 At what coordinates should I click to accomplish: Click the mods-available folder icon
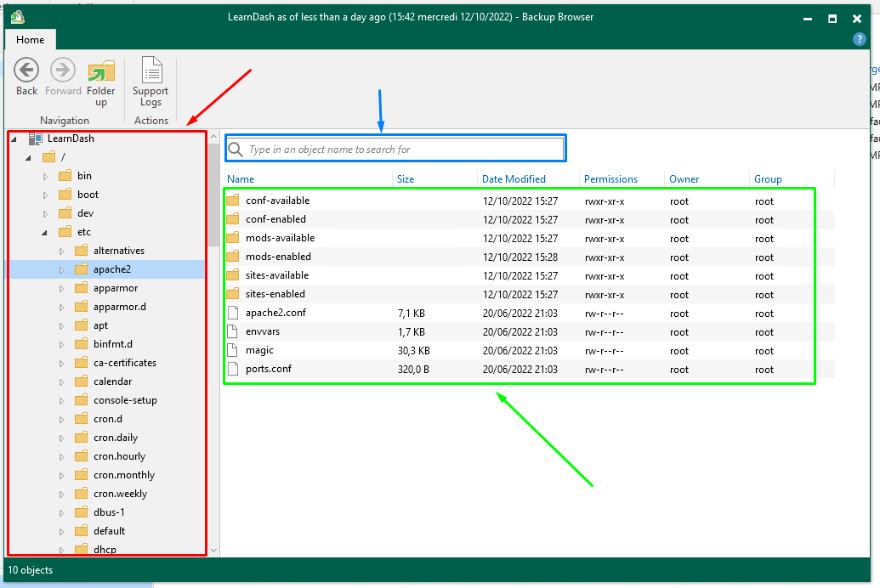click(x=232, y=238)
